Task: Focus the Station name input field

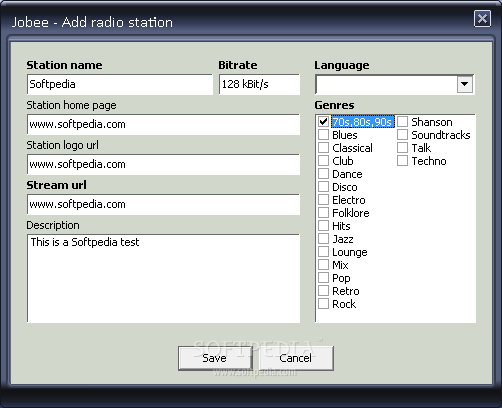Action: tap(120, 84)
